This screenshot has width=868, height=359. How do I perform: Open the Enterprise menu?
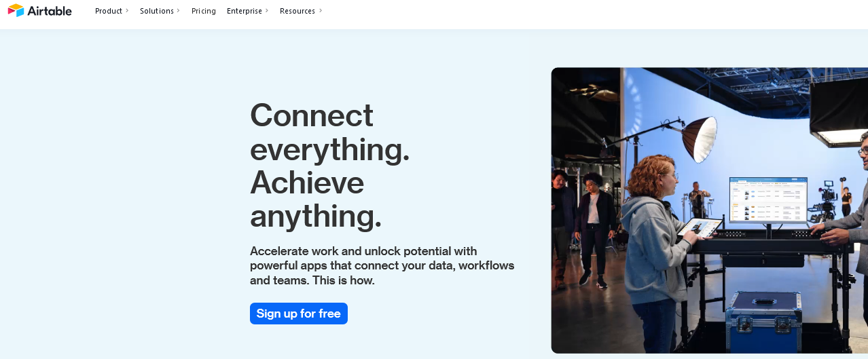pyautogui.click(x=245, y=11)
